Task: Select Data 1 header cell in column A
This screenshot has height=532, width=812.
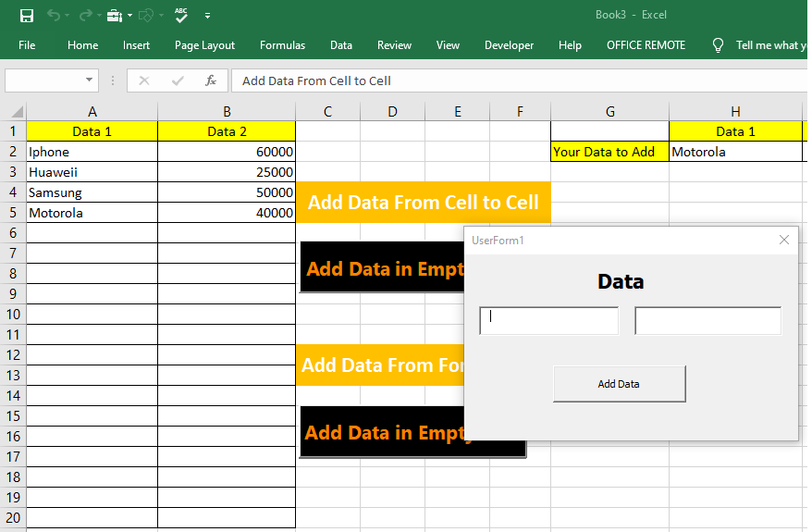Action: 92,131
